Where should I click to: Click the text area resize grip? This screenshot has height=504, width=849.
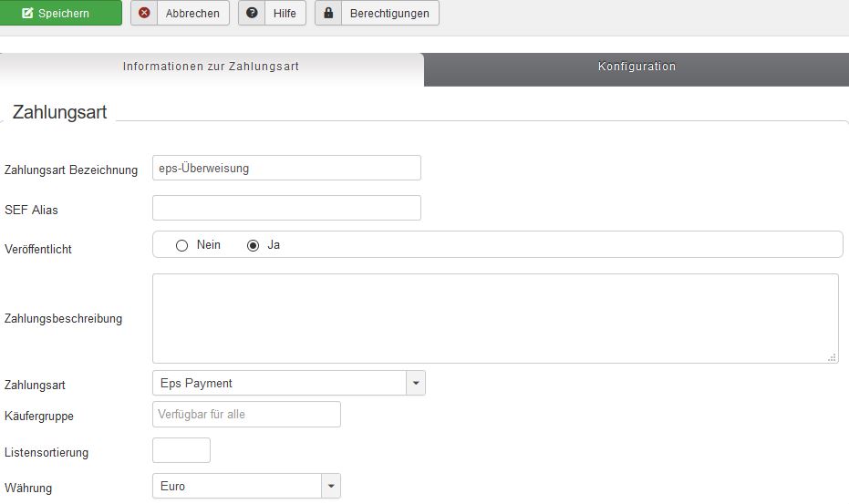(833, 357)
